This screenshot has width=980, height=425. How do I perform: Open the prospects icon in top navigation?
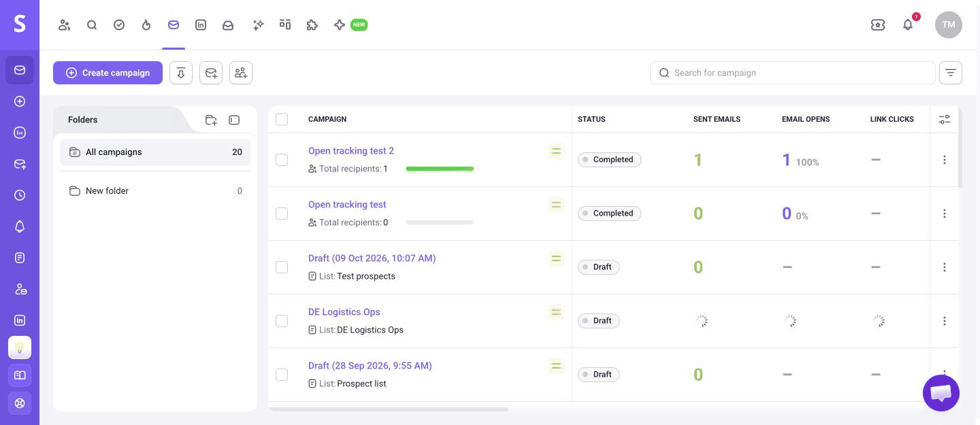[65, 25]
